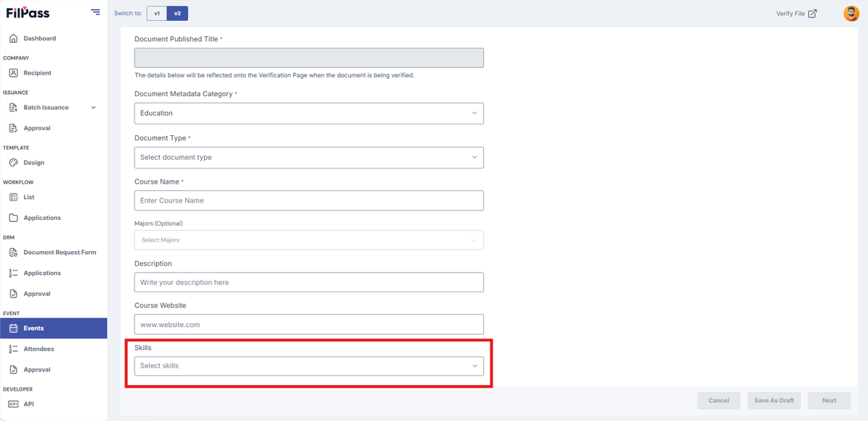Click the Cancel button
The image size is (868, 421).
pos(719,401)
